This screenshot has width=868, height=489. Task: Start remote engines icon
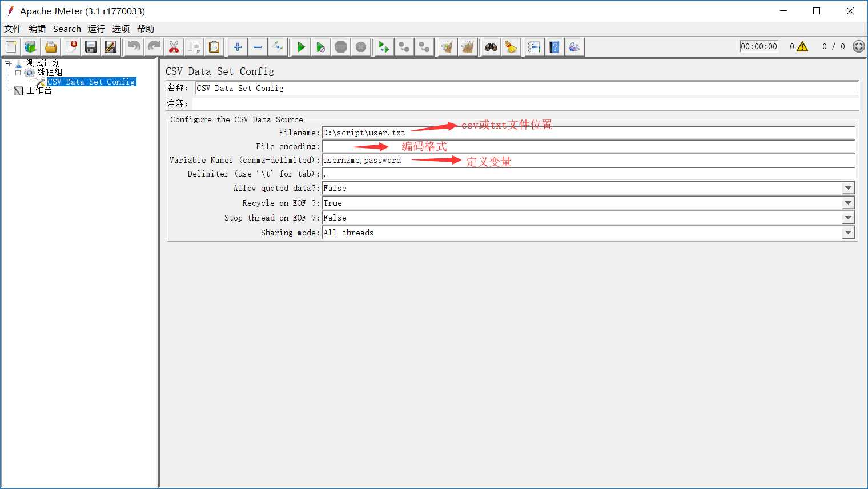(x=384, y=47)
